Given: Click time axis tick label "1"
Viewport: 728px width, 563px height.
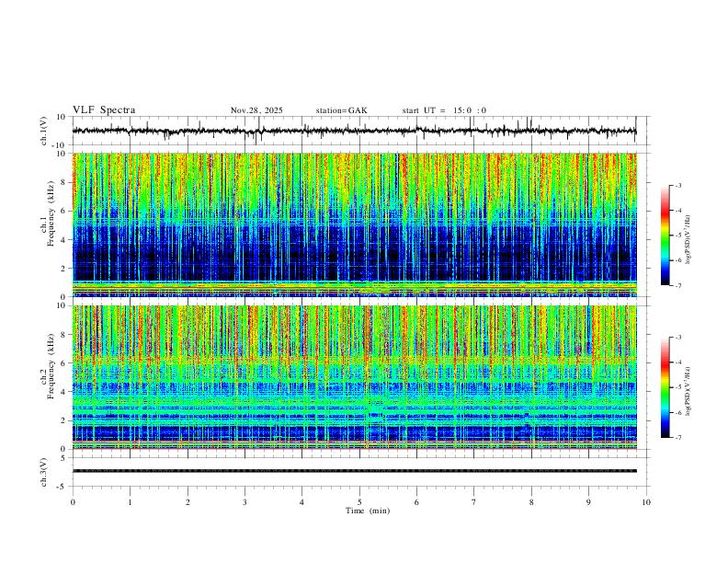Looking at the screenshot, I should 130,502.
